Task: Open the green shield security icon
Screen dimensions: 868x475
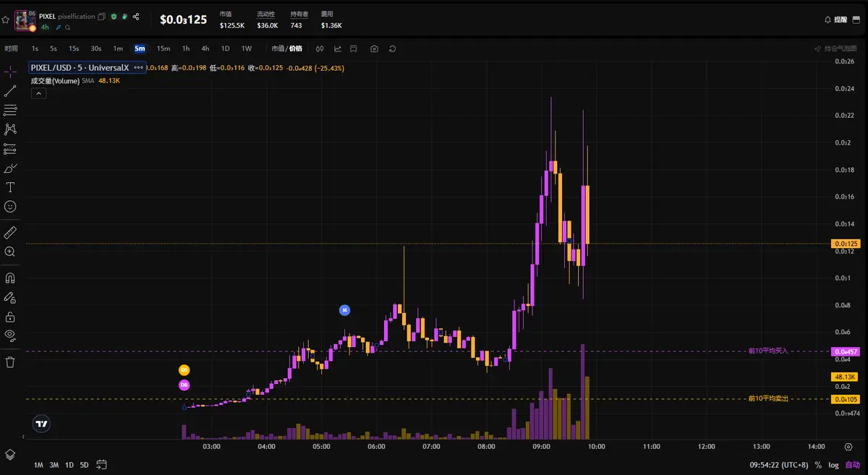Action: (114, 16)
